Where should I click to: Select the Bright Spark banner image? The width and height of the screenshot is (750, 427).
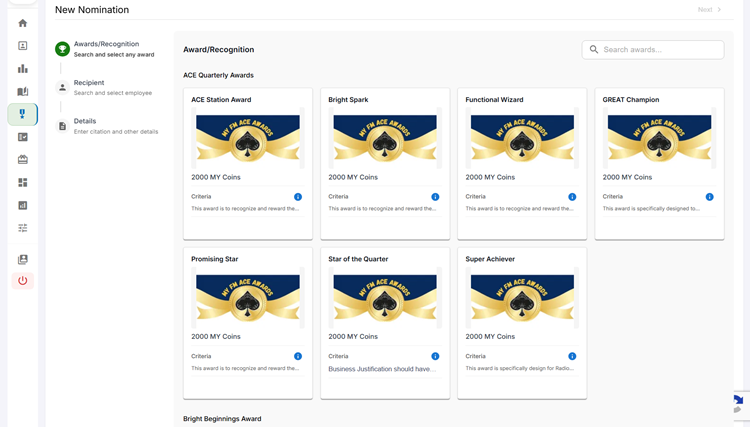pos(385,138)
